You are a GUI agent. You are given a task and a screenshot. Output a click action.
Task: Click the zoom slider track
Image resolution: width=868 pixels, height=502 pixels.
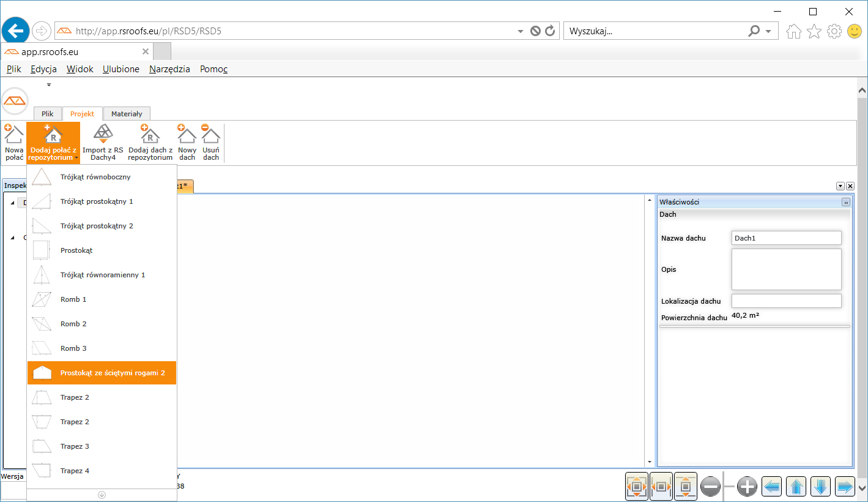point(729,487)
